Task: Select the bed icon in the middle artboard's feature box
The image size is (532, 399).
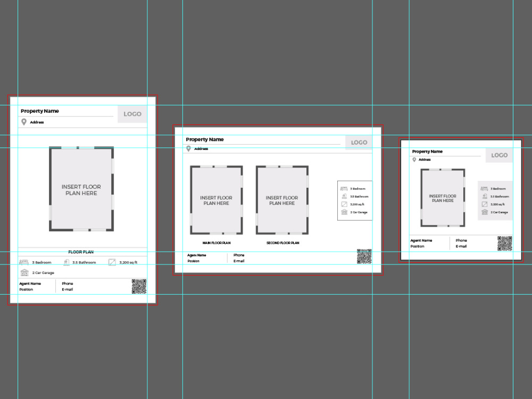Action: click(x=344, y=189)
